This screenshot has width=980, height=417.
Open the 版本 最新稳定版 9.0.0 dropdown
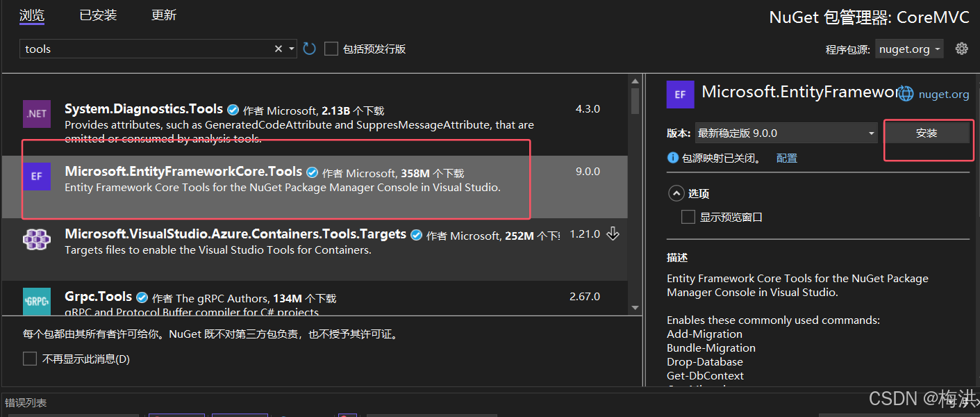tap(786, 133)
